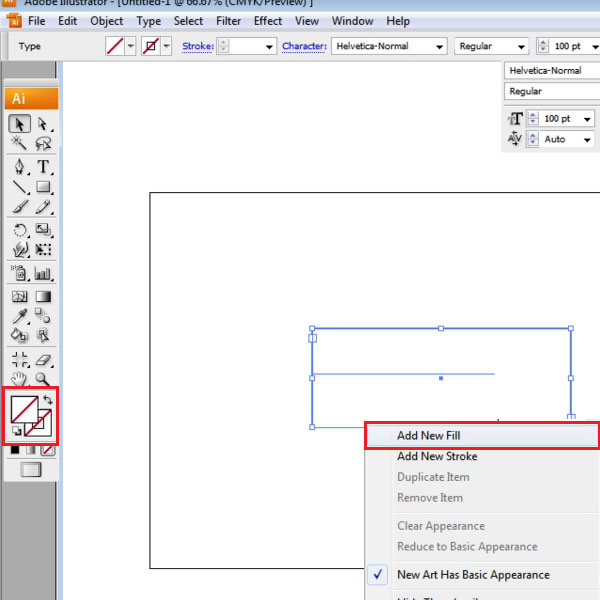Select the Lasso tool
The width and height of the screenshot is (600, 600).
click(x=43, y=143)
